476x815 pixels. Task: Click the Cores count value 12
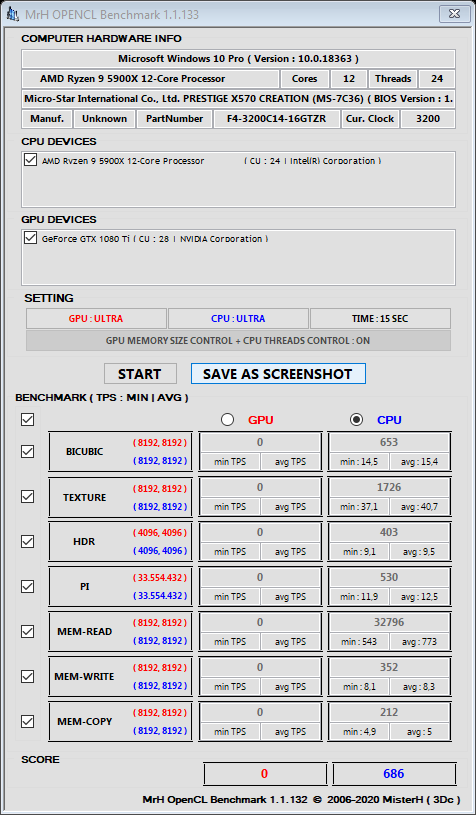tap(349, 79)
